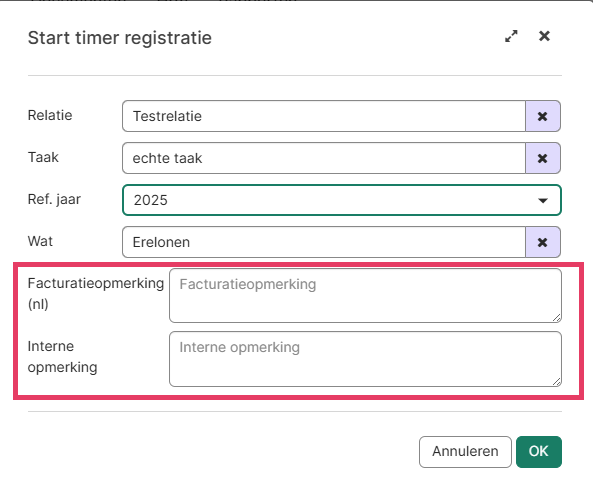
Task: Focus the Wat field containing Erelonen
Action: click(x=324, y=242)
